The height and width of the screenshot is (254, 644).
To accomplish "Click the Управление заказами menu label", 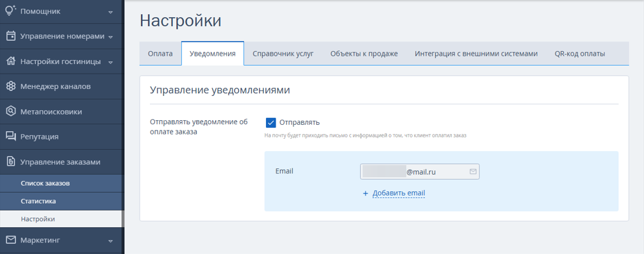I will pos(60,162).
